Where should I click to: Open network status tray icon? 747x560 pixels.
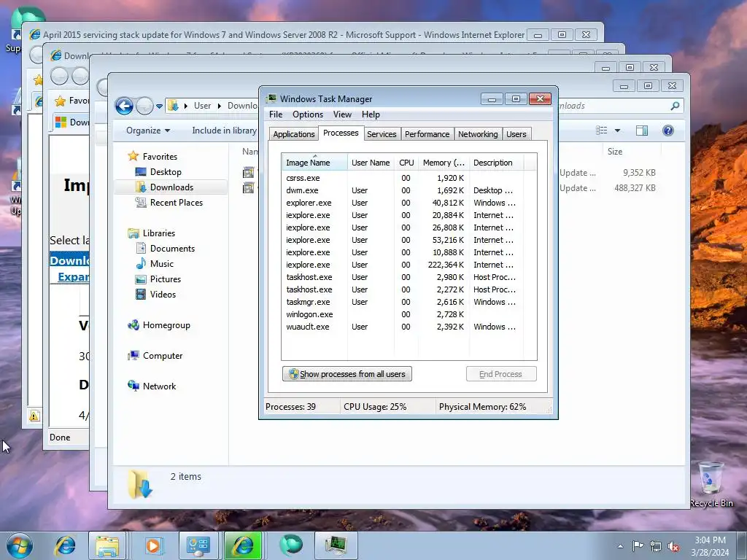click(x=656, y=546)
